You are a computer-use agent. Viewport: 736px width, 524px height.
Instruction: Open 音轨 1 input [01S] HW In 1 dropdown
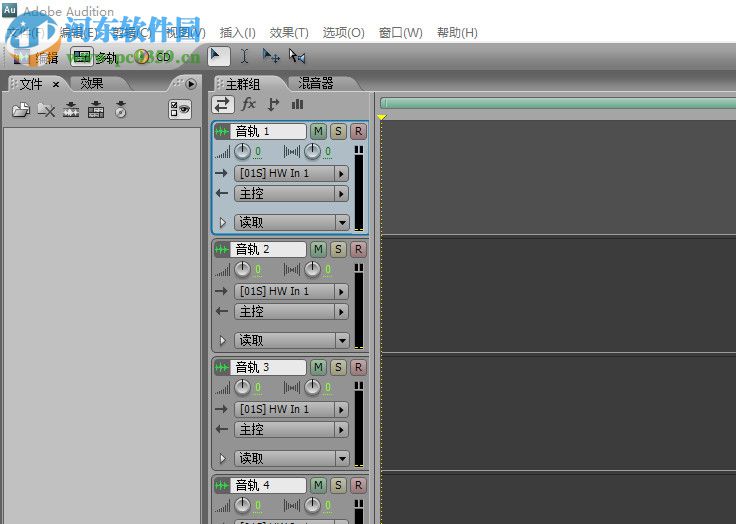[291, 174]
